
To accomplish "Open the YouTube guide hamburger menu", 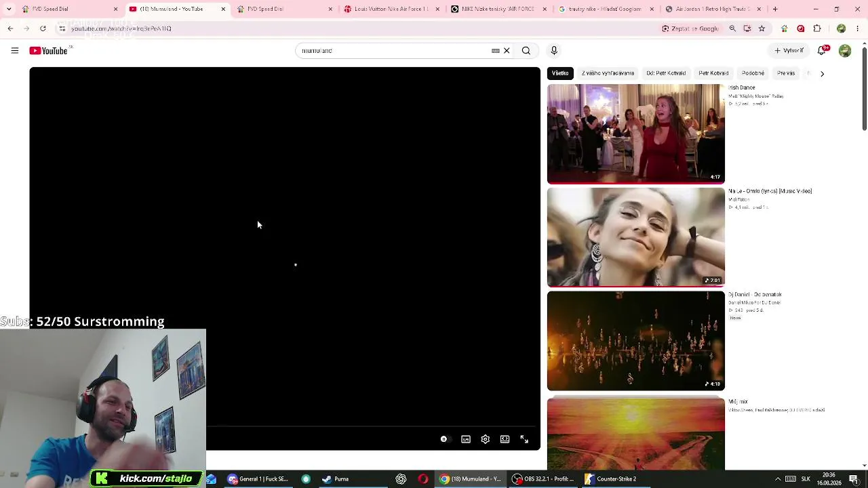I will (15, 51).
